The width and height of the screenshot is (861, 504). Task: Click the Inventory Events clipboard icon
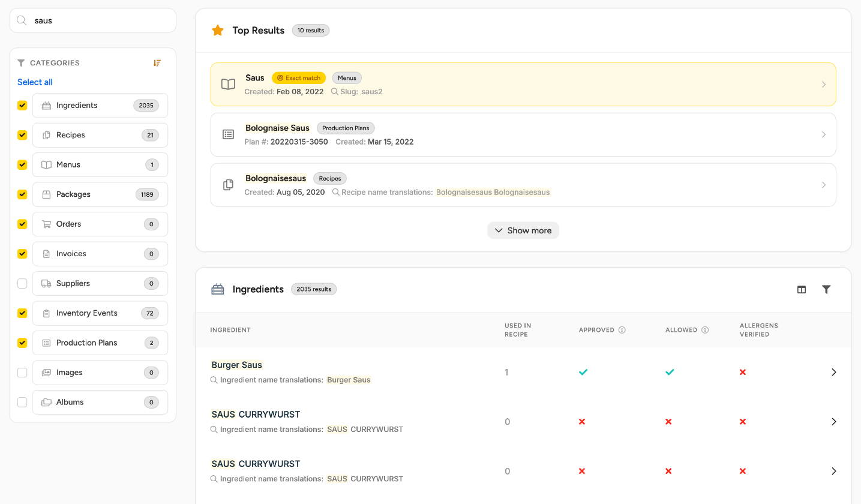click(46, 313)
